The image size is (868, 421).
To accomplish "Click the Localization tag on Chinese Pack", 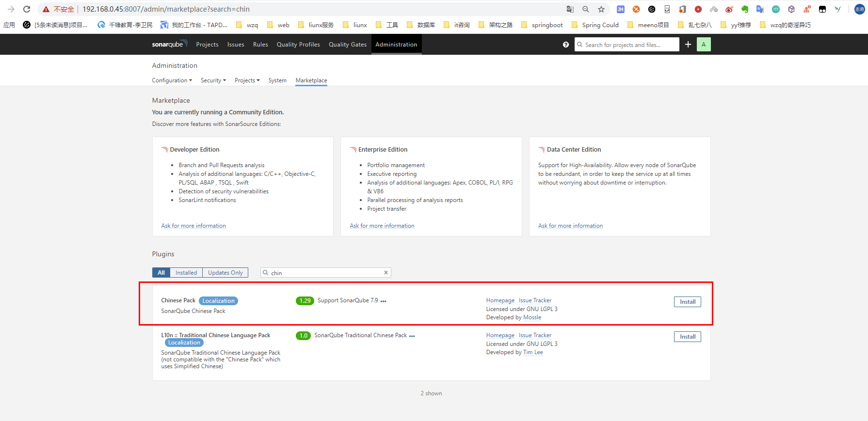I will click(218, 301).
